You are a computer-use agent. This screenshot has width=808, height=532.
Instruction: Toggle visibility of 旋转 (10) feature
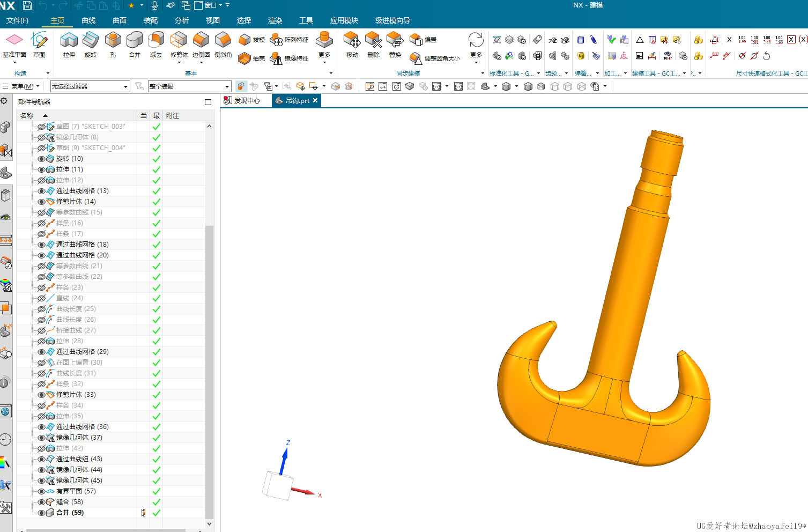pos(41,159)
